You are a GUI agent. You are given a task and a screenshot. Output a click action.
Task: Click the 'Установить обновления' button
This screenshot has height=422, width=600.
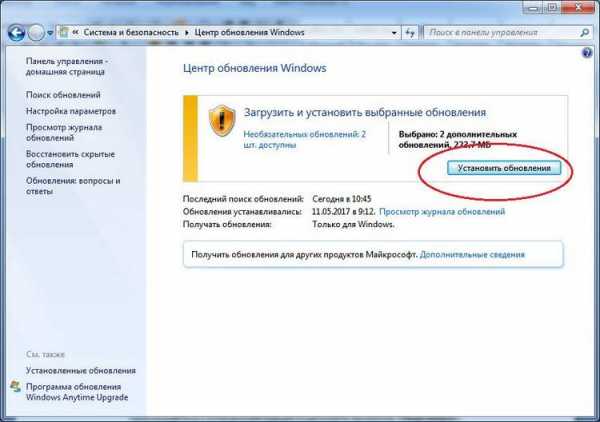[504, 168]
